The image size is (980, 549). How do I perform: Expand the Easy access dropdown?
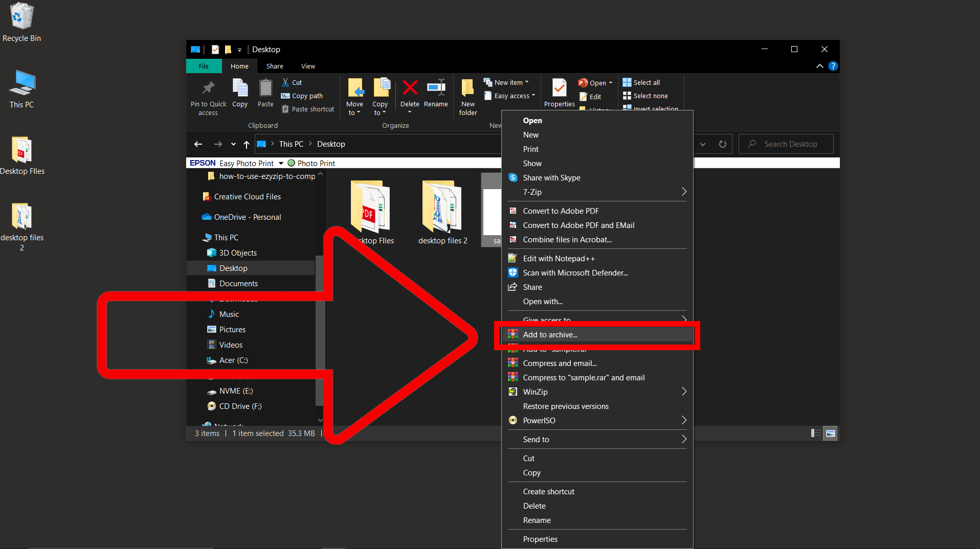click(x=532, y=96)
